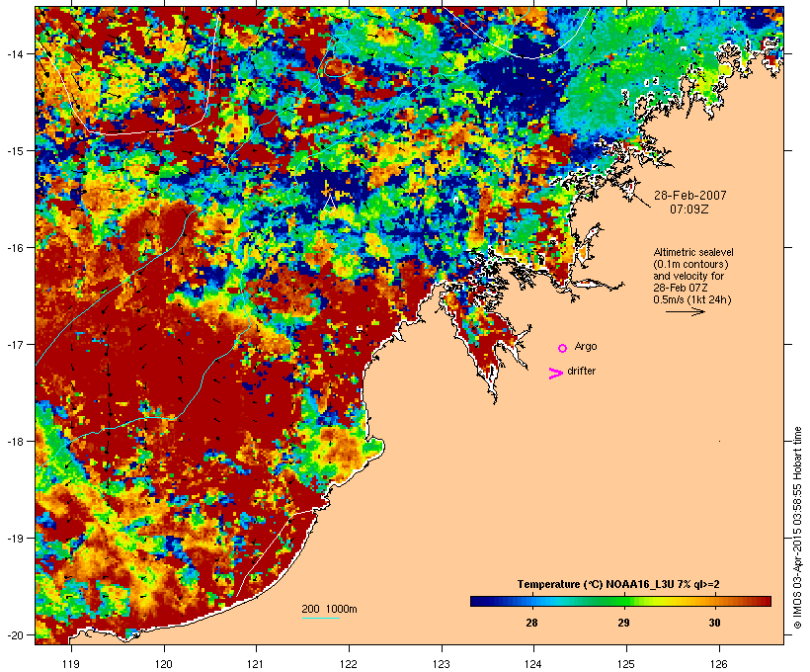
Task: Click the latitude label -14
Action: coord(14,53)
